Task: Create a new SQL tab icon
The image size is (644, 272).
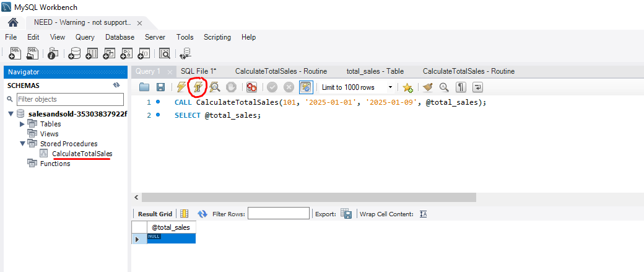Action: coord(15,53)
